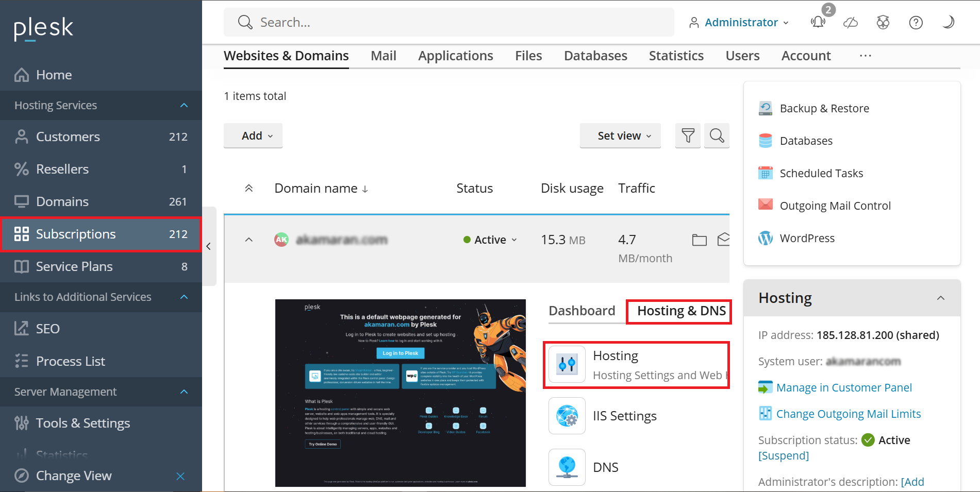The height and width of the screenshot is (492, 980).
Task: Focus the Search field
Action: coord(449,22)
